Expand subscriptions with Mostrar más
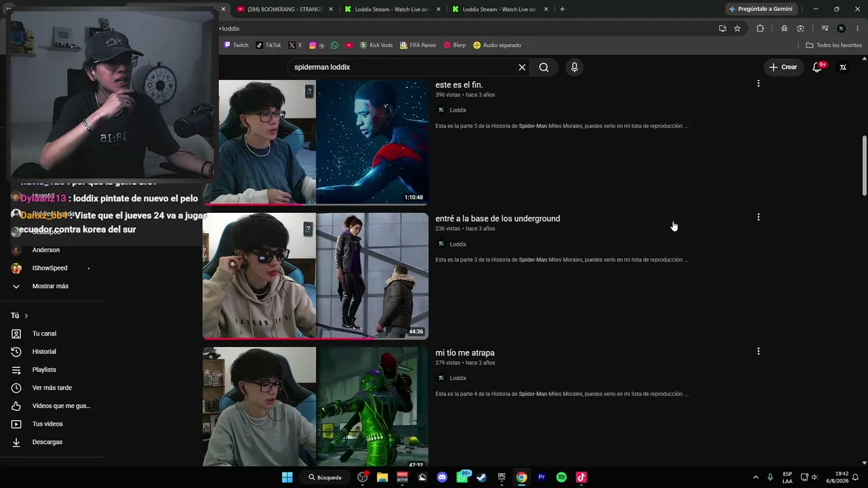 (50, 286)
